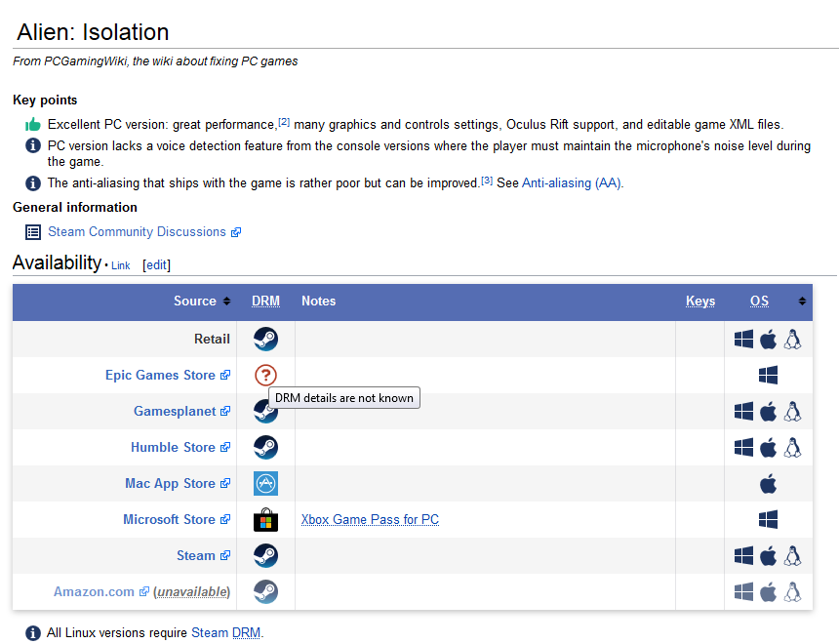Open citation reference [3]
Image resolution: width=839 pixels, height=644 pixels.
487,181
